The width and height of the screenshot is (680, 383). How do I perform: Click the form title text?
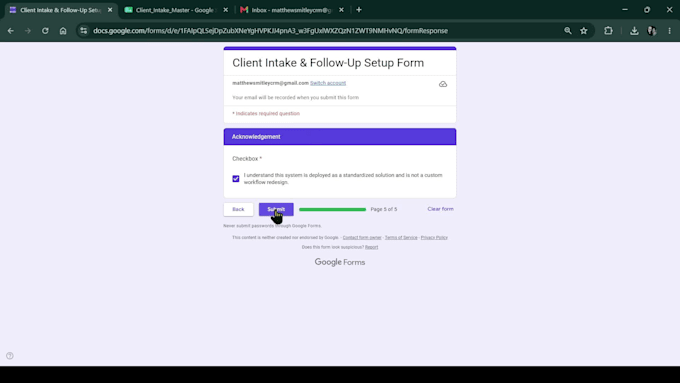(x=328, y=63)
